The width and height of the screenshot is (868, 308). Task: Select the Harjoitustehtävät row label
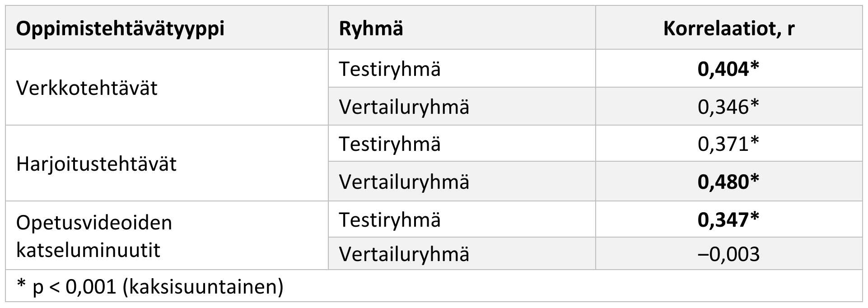click(96, 163)
